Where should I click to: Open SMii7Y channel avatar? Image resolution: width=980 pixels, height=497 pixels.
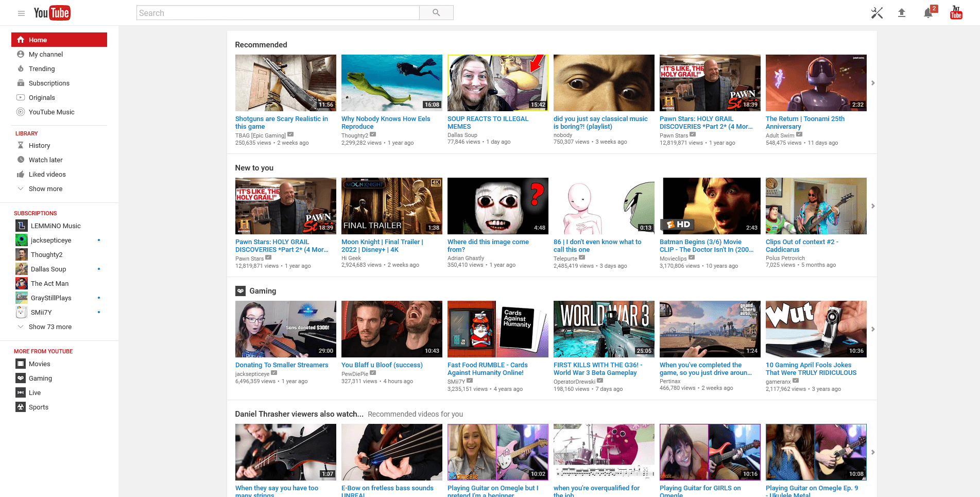(22, 312)
